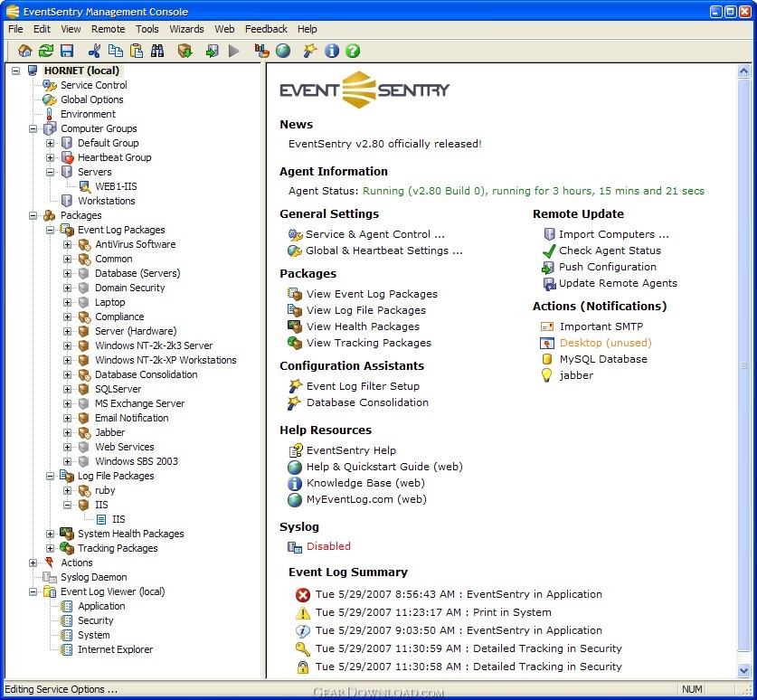Expand the SQLServer package node
The image size is (757, 700).
(x=68, y=389)
